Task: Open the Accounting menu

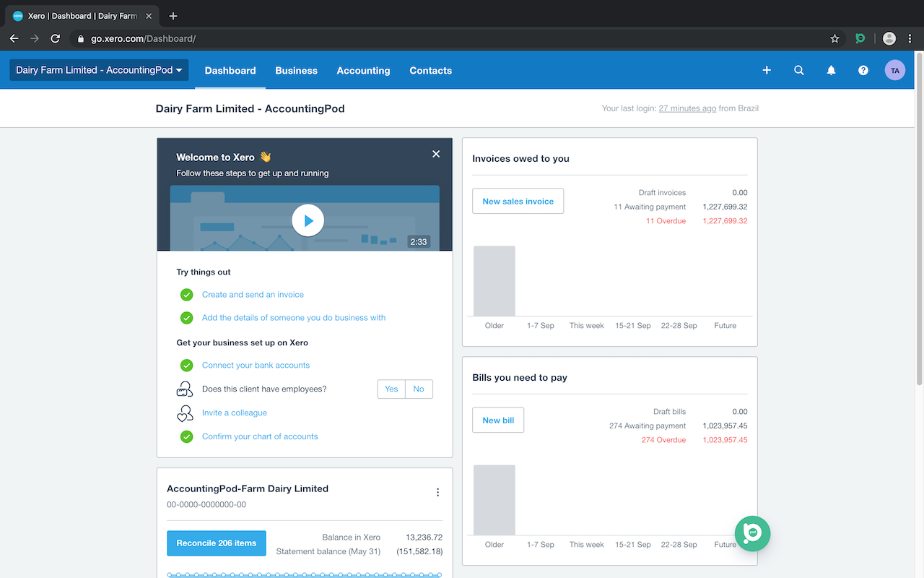Action: (363, 70)
